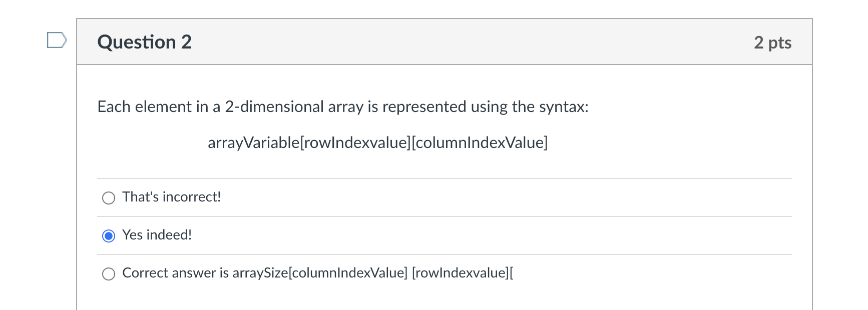This screenshot has height=310, width=868.
Task: Choose the radio button for the arraySize answer
Action: 109,274
